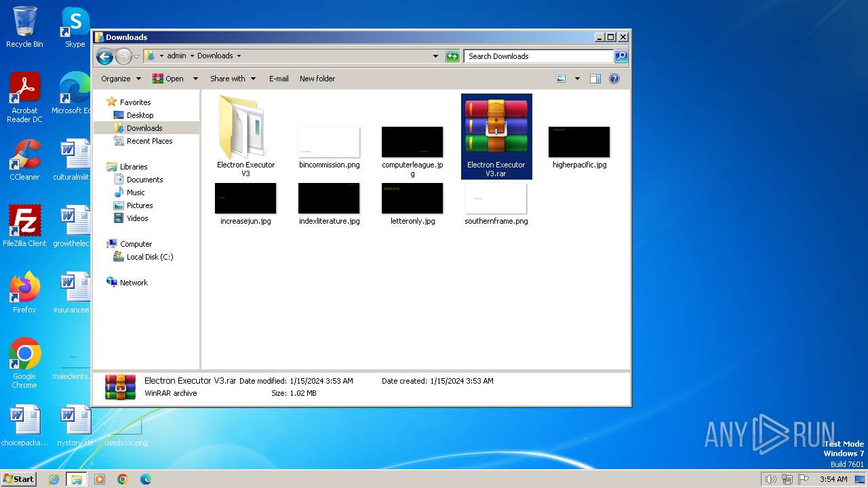Refresh the Downloads folder view
This screenshot has height=488, width=868.
(452, 56)
